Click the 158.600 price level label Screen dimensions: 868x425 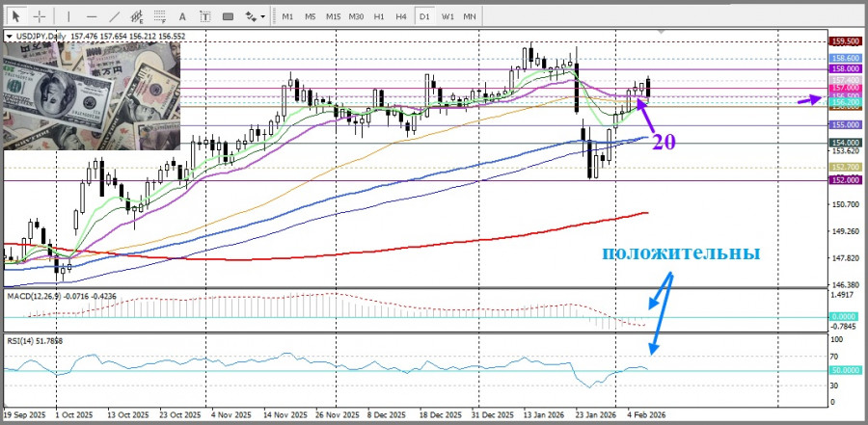[x=845, y=58]
